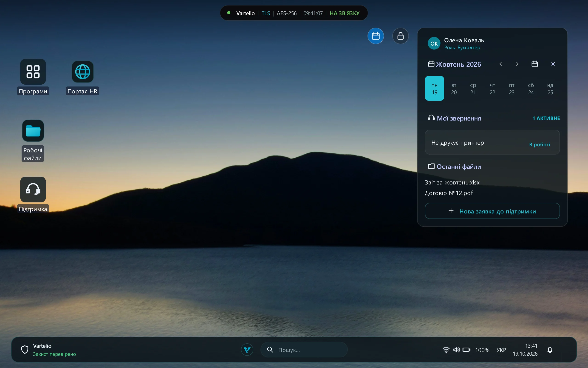This screenshot has width=588, height=368.
Task: Click the shield protection icon on taskbar
Action: 25,350
